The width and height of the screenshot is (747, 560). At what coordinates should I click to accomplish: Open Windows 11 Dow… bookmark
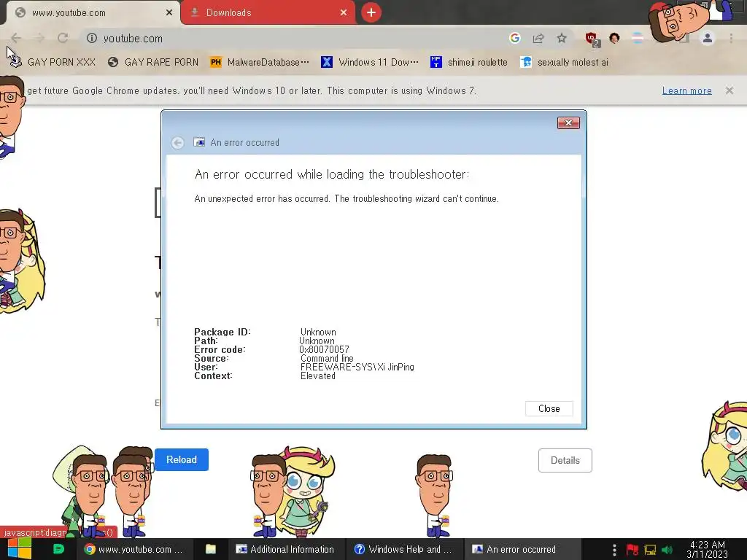pyautogui.click(x=370, y=62)
